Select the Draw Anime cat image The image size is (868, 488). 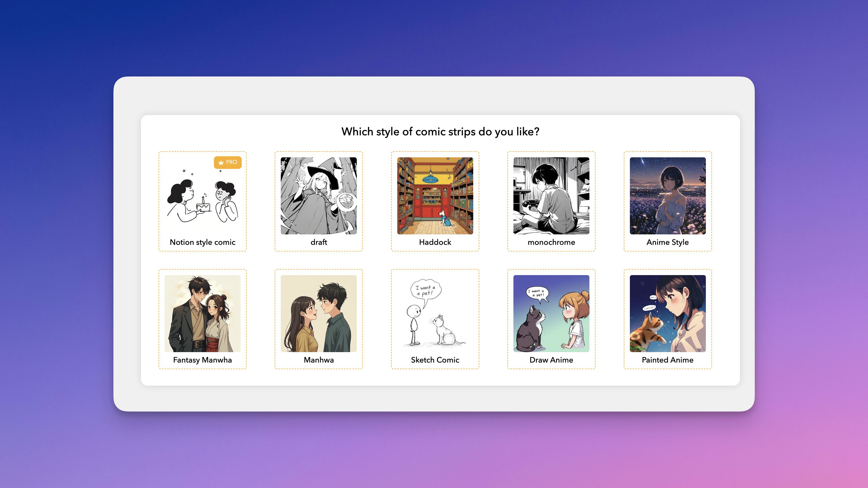551,313
